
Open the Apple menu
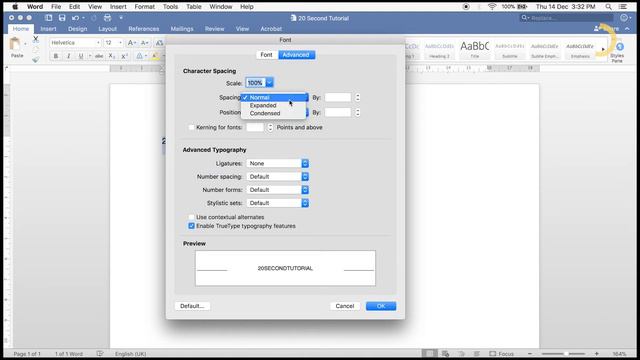coord(15,7)
